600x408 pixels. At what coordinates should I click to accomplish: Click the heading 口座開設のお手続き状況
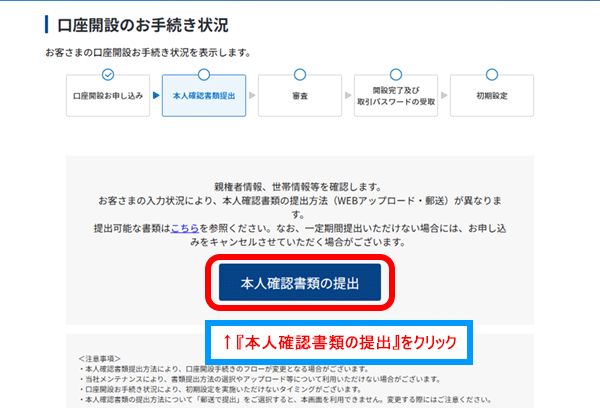click(x=143, y=25)
